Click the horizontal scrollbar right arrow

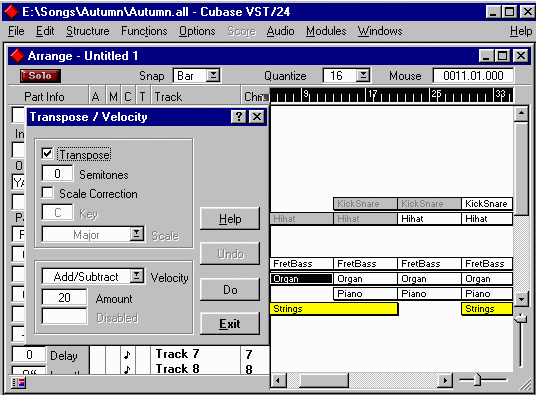point(445,380)
